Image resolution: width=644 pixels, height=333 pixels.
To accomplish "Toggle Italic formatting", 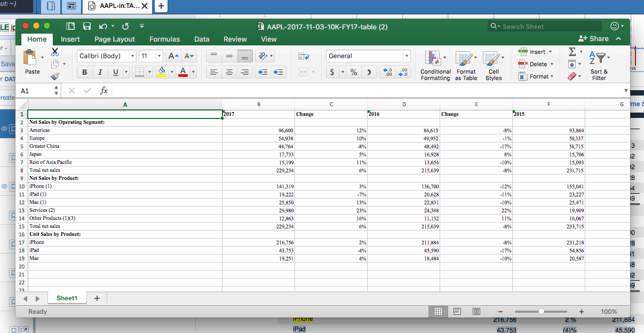I will tap(100, 72).
